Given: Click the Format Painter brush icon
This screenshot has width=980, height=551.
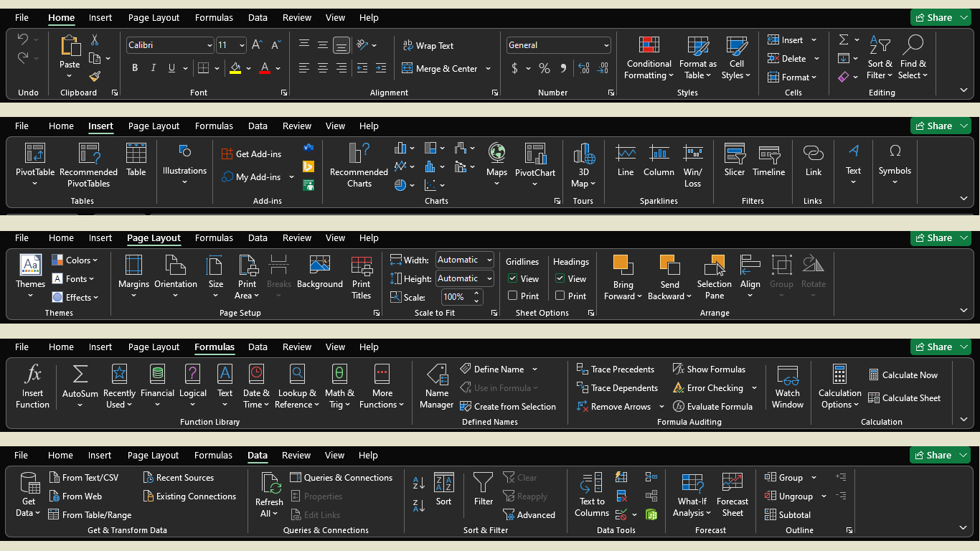Looking at the screenshot, I should [x=95, y=76].
